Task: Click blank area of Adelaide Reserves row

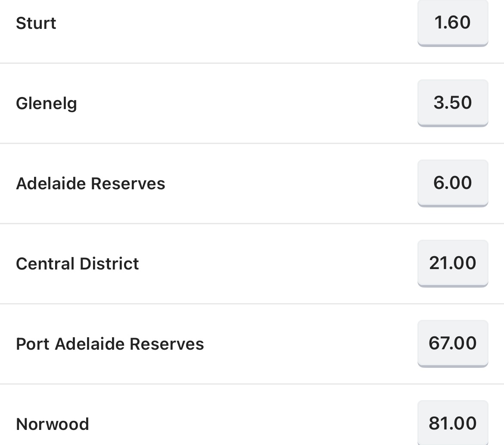Action: pyautogui.click(x=289, y=183)
